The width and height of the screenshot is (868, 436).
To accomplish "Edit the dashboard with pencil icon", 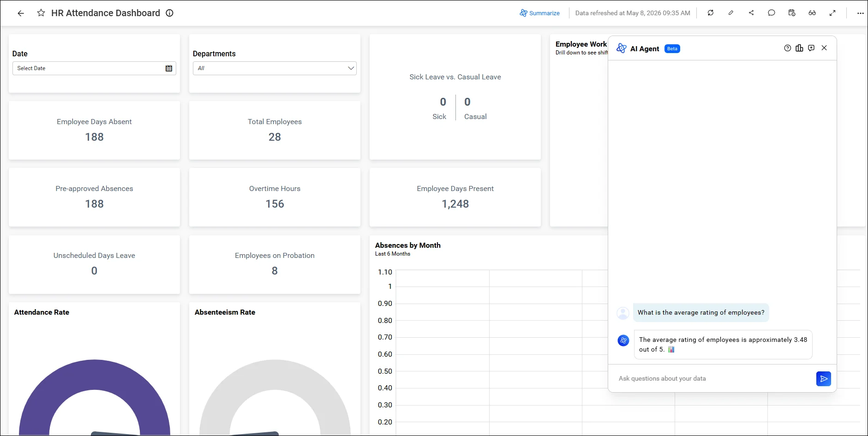I will pyautogui.click(x=731, y=13).
